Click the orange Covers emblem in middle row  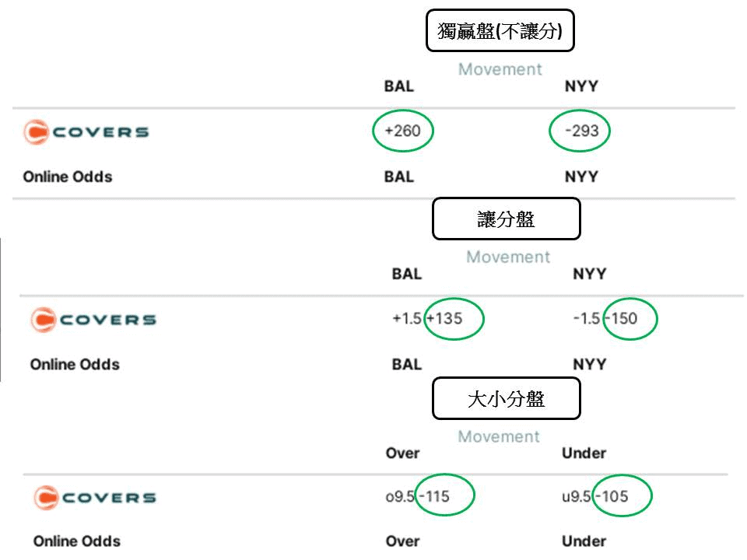pos(44,320)
